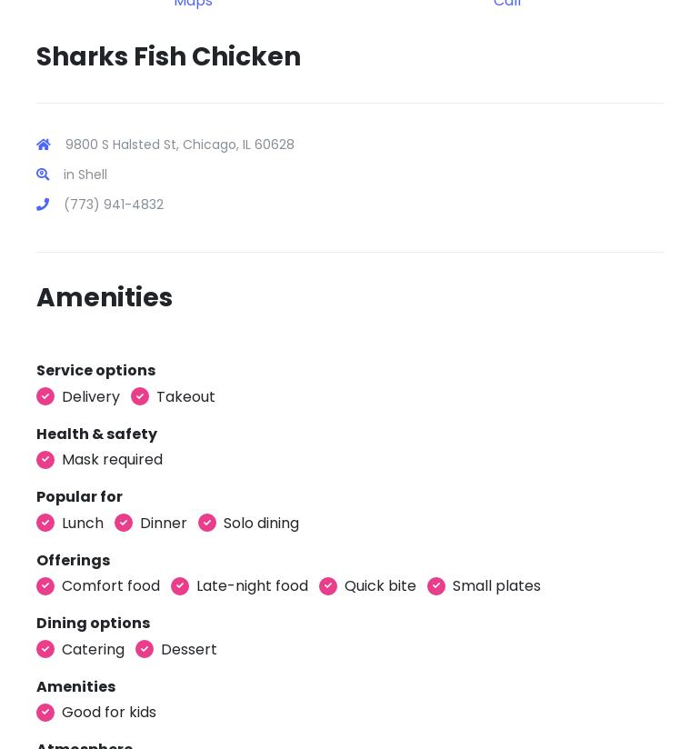Image resolution: width=700 pixels, height=749 pixels.
Task: Click the Good for kids checkmark icon
Action: pyautogui.click(x=45, y=713)
